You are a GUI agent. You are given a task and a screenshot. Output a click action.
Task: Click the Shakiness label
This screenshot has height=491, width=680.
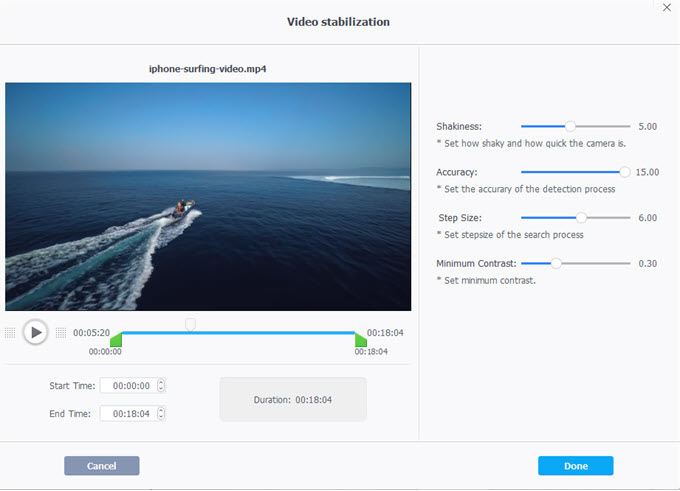[x=459, y=127]
